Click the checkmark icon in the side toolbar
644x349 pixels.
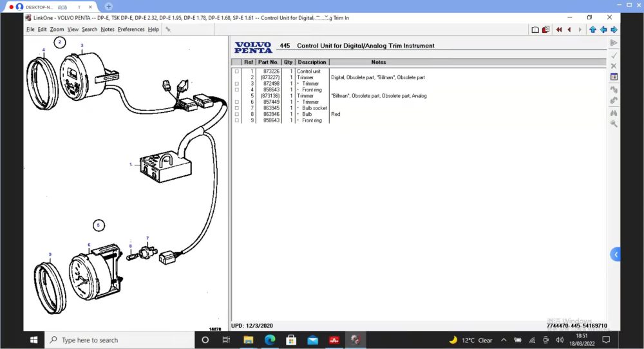[x=614, y=55]
